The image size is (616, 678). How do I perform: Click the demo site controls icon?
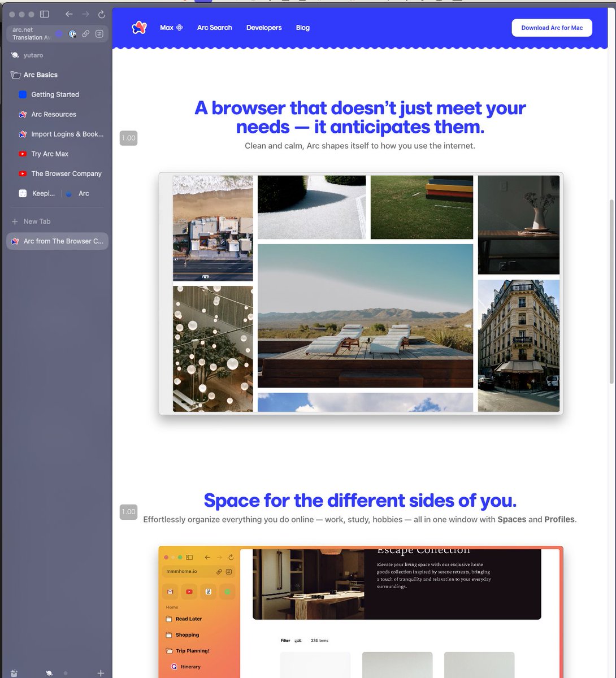click(x=229, y=572)
